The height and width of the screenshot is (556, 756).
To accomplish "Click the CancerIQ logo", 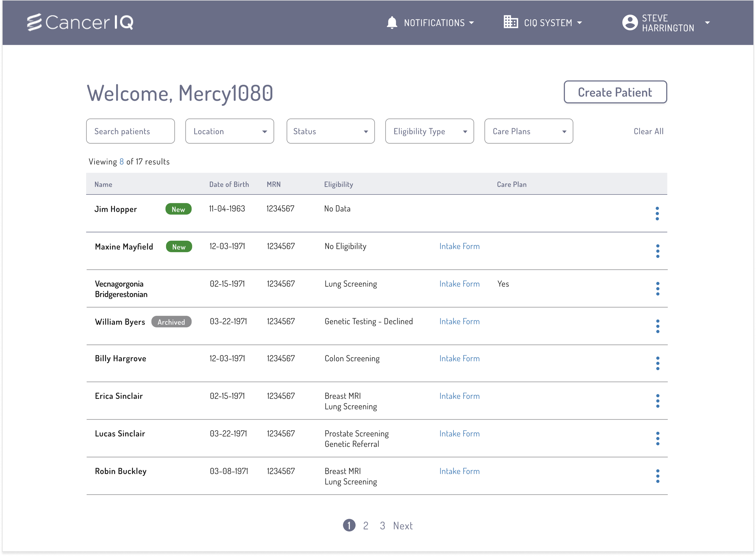I will [x=80, y=22].
